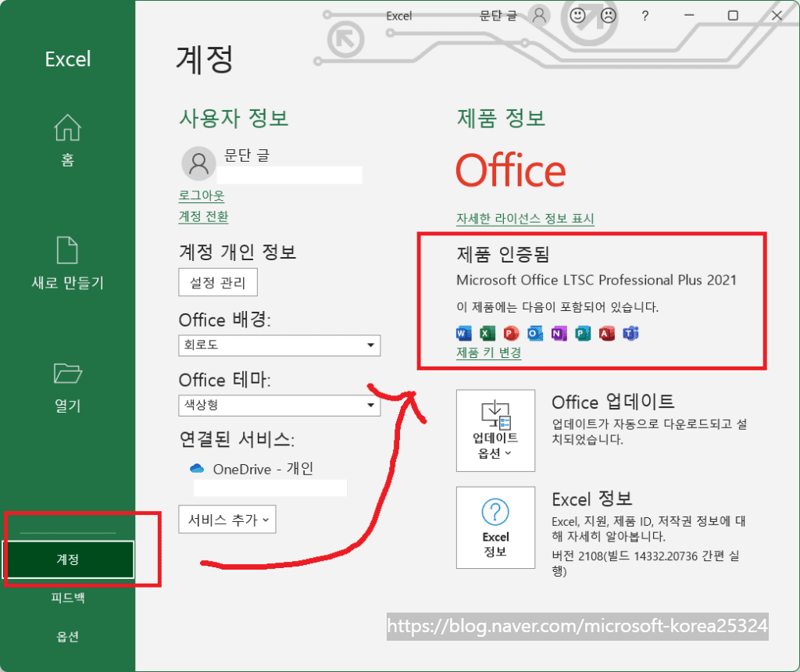The width and height of the screenshot is (800, 672).
Task: Expand the 서비스 추가 dropdown
Action: 227,519
